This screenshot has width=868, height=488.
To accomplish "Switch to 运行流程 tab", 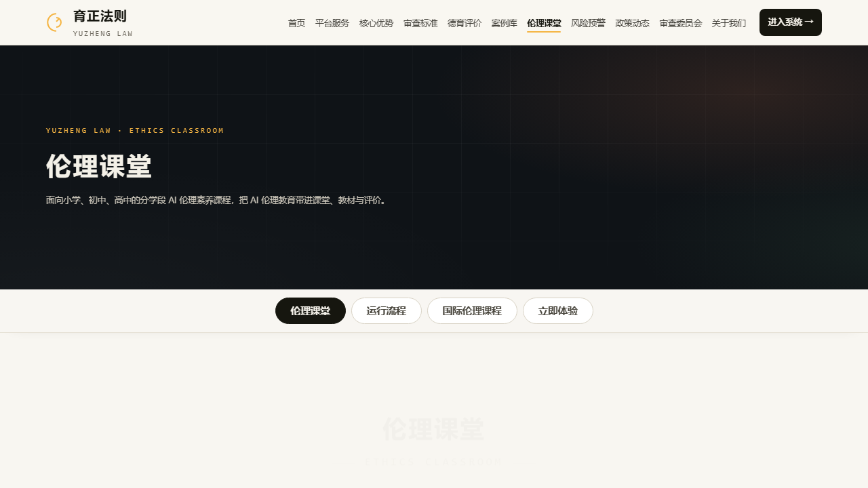I will (x=387, y=311).
